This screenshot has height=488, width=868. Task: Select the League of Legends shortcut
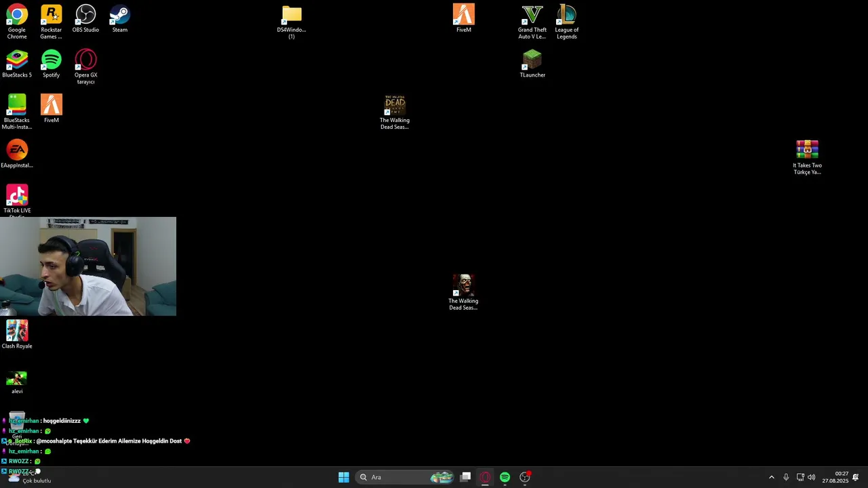(x=567, y=22)
